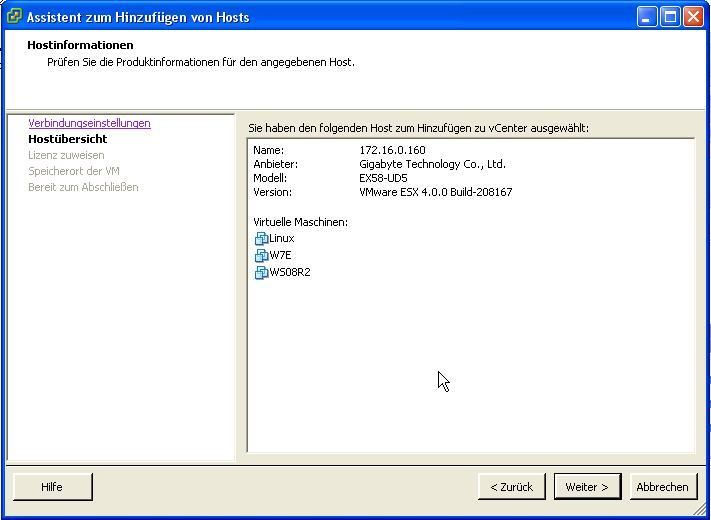711x520 pixels.
Task: Click the W7E VM name
Action: pos(280,256)
